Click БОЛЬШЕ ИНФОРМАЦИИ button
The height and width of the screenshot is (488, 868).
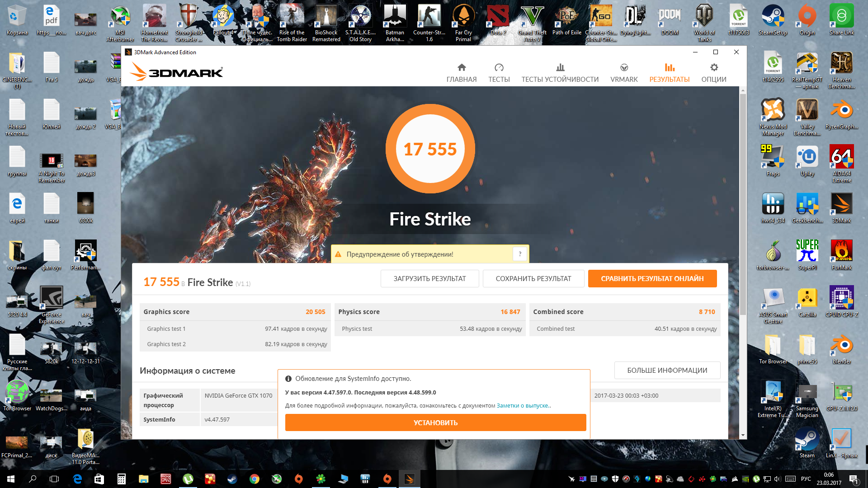coord(667,371)
